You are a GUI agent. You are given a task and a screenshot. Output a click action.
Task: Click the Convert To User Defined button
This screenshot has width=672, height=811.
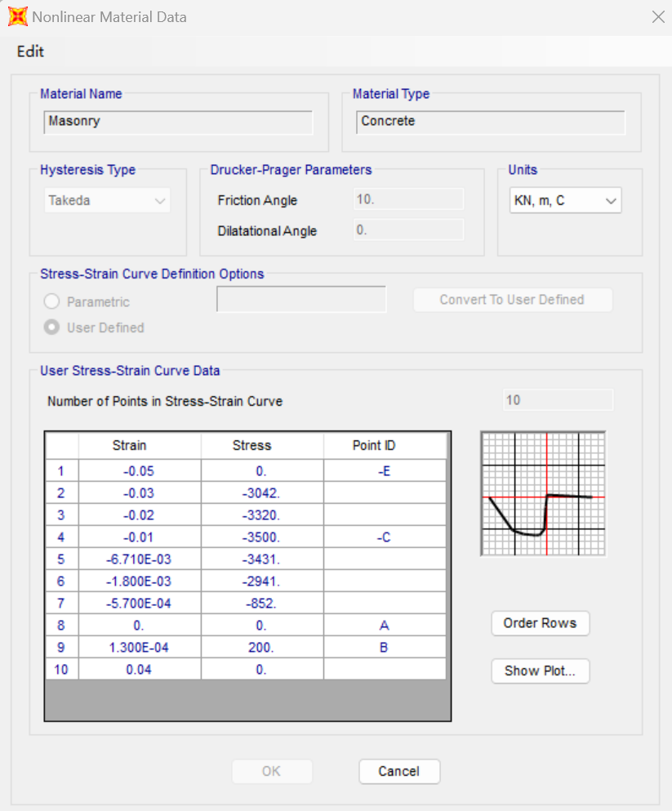click(512, 300)
